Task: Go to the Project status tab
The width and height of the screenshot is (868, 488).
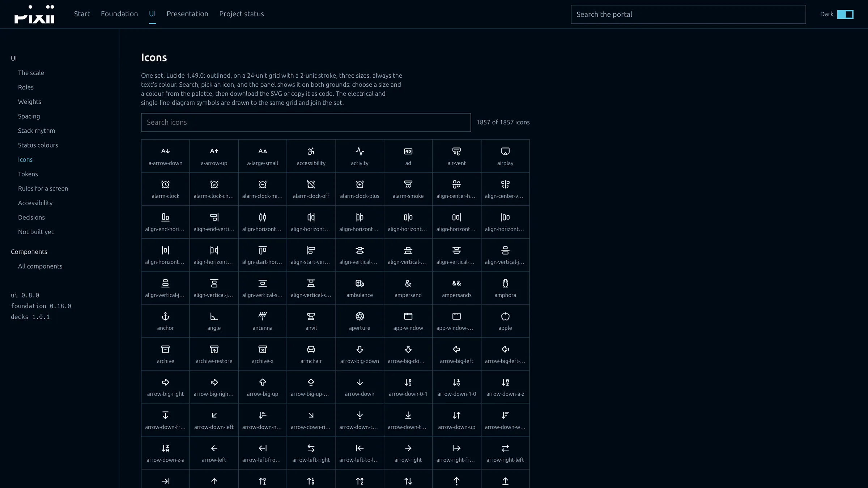Action: (x=242, y=14)
